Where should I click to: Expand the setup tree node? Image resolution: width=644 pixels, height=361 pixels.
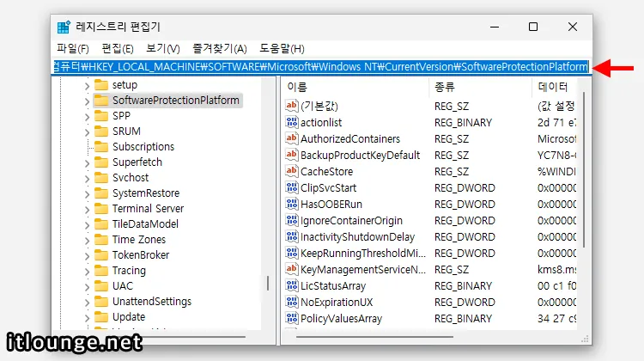pyautogui.click(x=87, y=86)
